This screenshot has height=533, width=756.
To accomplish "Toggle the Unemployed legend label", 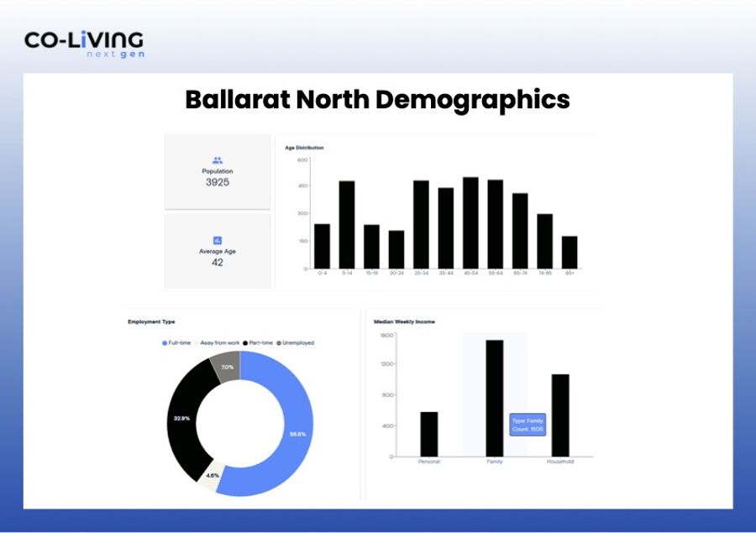I will [x=300, y=343].
